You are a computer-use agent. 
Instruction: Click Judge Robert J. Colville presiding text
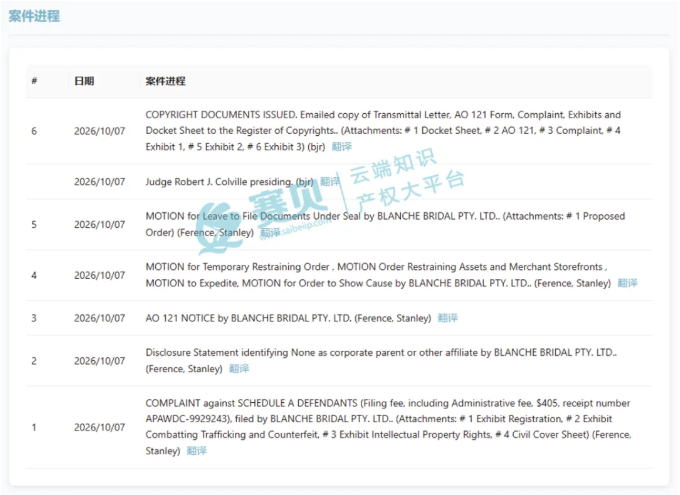point(229,181)
